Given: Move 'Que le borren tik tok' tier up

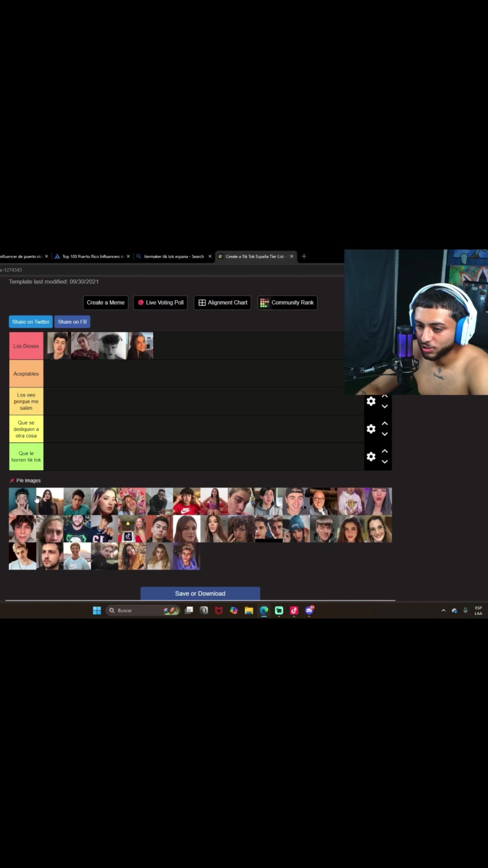Looking at the screenshot, I should (x=385, y=451).
